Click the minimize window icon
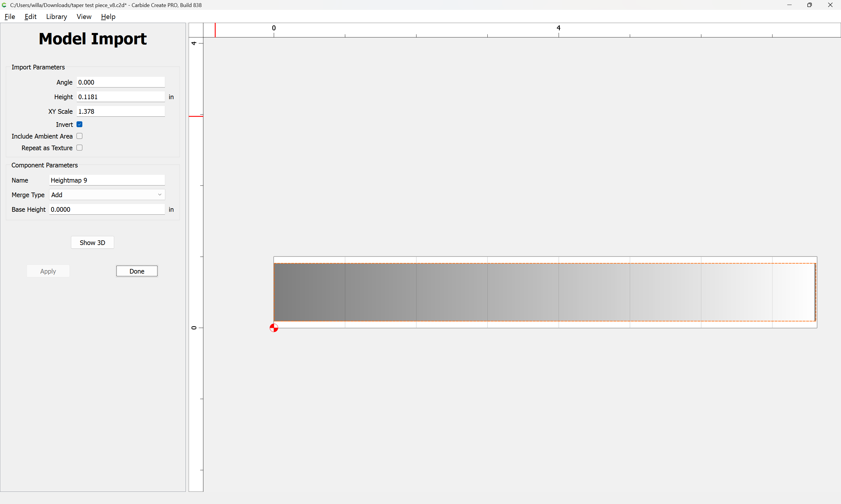This screenshot has height=504, width=841. point(789,5)
